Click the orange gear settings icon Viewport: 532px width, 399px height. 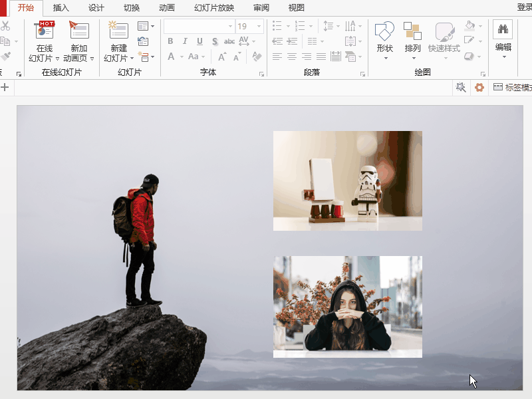click(479, 88)
